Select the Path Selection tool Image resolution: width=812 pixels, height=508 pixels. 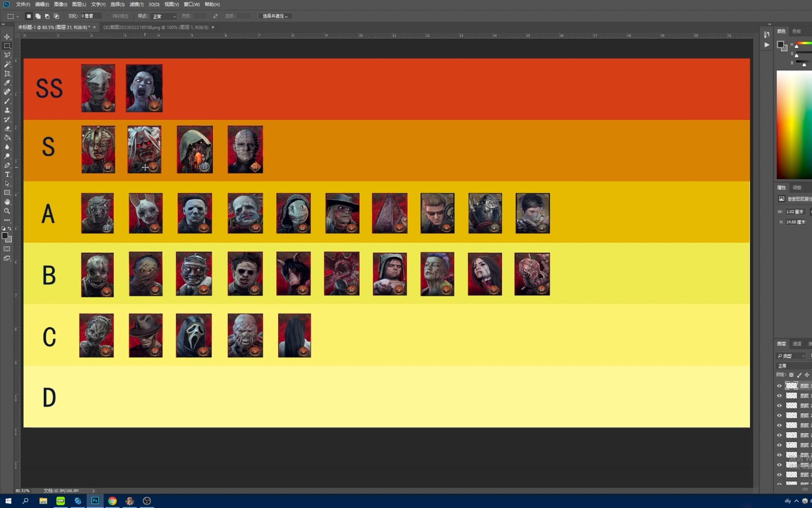point(7,183)
